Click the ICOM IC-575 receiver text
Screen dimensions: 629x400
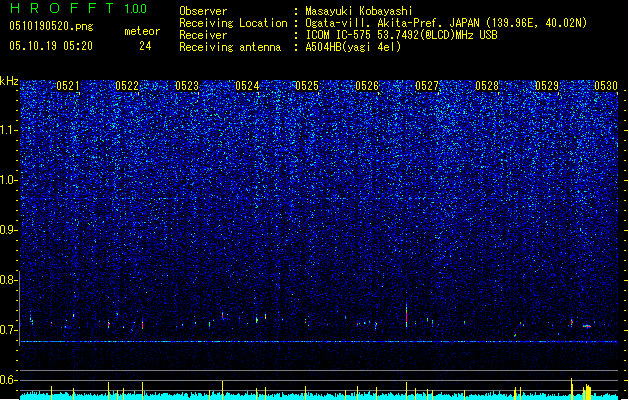click(401, 35)
